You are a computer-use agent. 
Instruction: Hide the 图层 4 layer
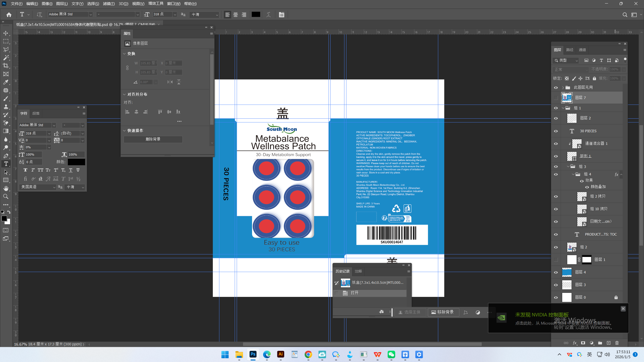coord(556,272)
